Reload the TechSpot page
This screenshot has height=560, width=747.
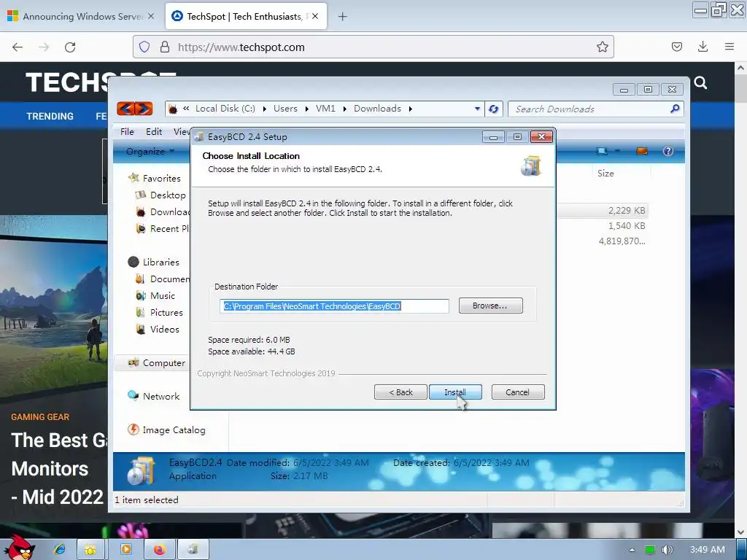[70, 47]
